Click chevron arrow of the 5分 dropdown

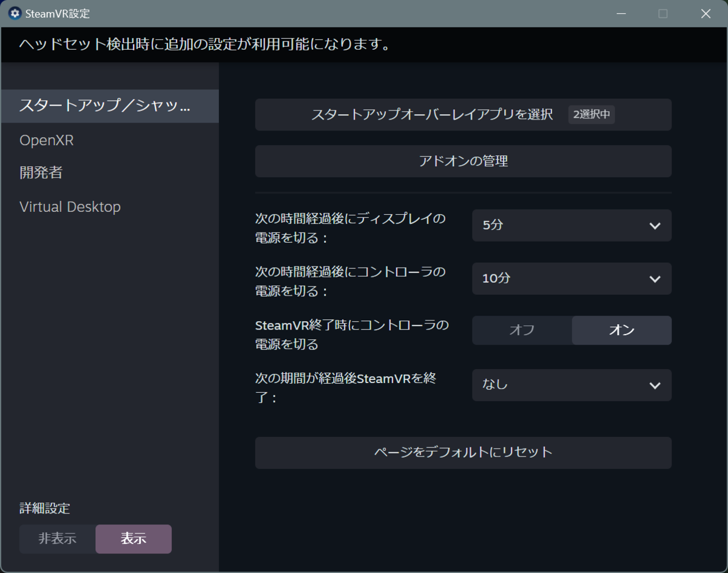click(655, 226)
